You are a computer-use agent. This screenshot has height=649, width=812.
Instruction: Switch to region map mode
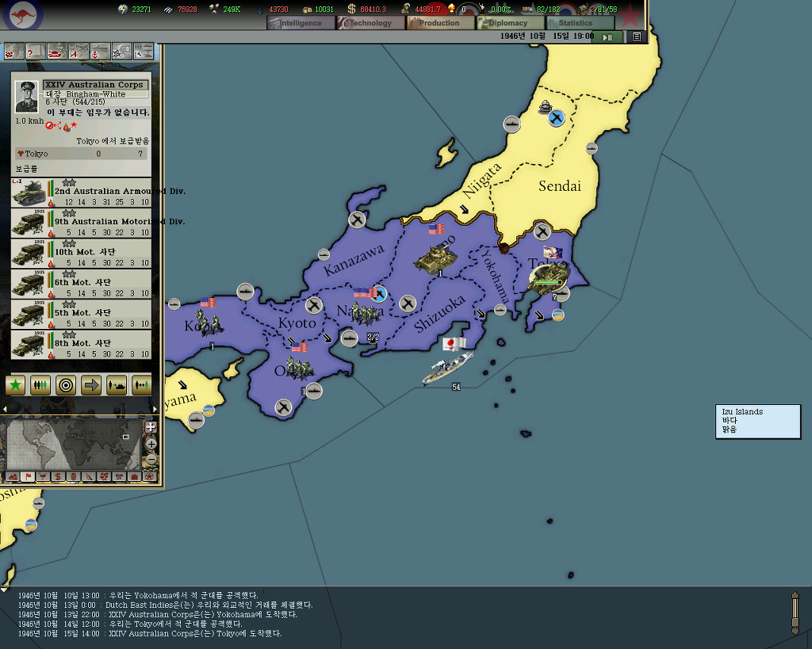tap(104, 476)
